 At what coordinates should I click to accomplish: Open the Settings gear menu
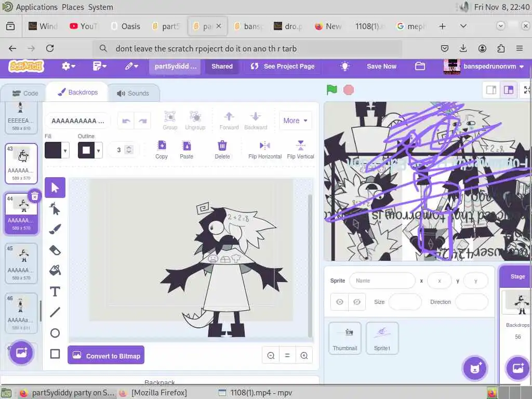68,66
